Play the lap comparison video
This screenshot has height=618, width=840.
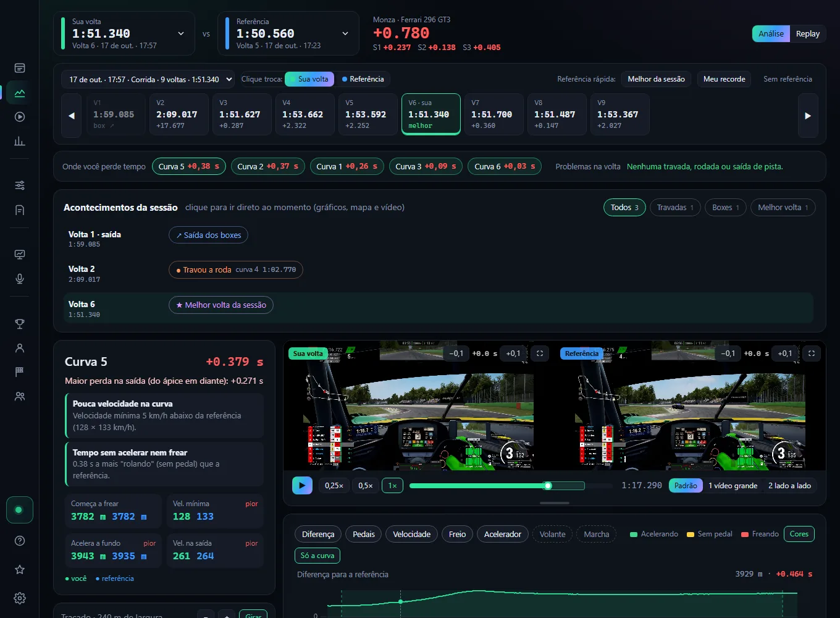[302, 485]
